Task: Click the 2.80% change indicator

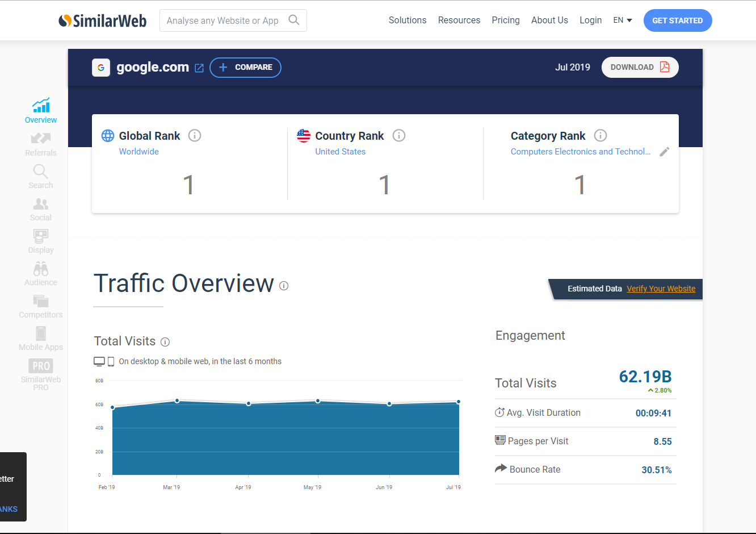Action: 660,390
